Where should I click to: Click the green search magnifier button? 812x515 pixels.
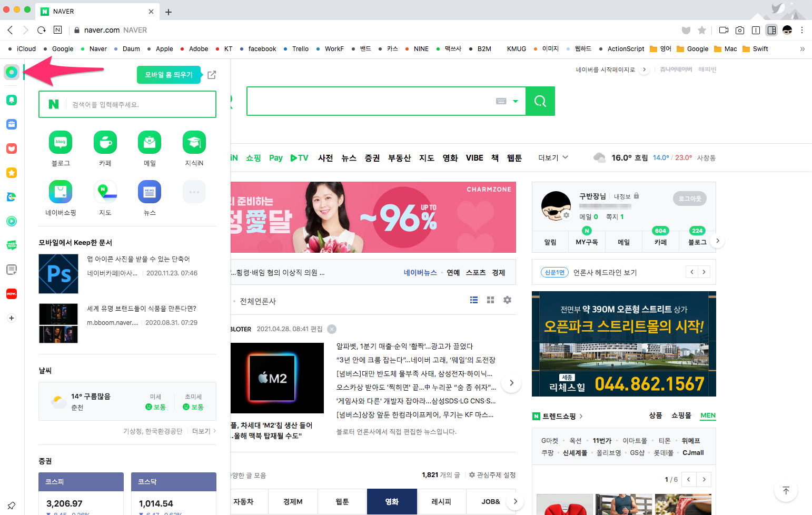pyautogui.click(x=540, y=101)
